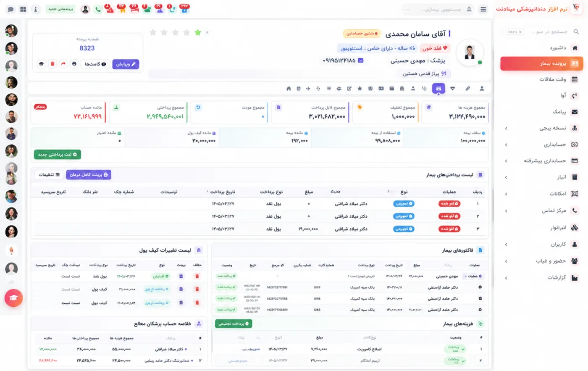Click the diamond gem icon in patient toolbar
The width and height of the screenshot is (588, 371).
tap(453, 89)
